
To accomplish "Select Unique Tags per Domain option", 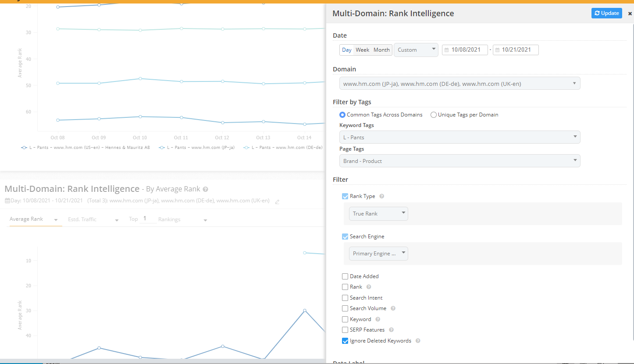I will [x=434, y=115].
